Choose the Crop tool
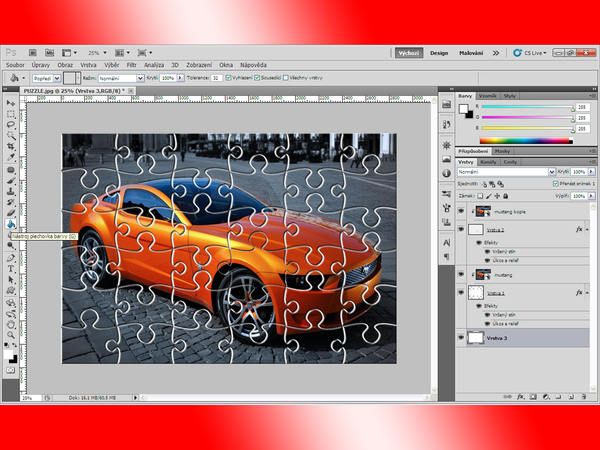 [11, 146]
